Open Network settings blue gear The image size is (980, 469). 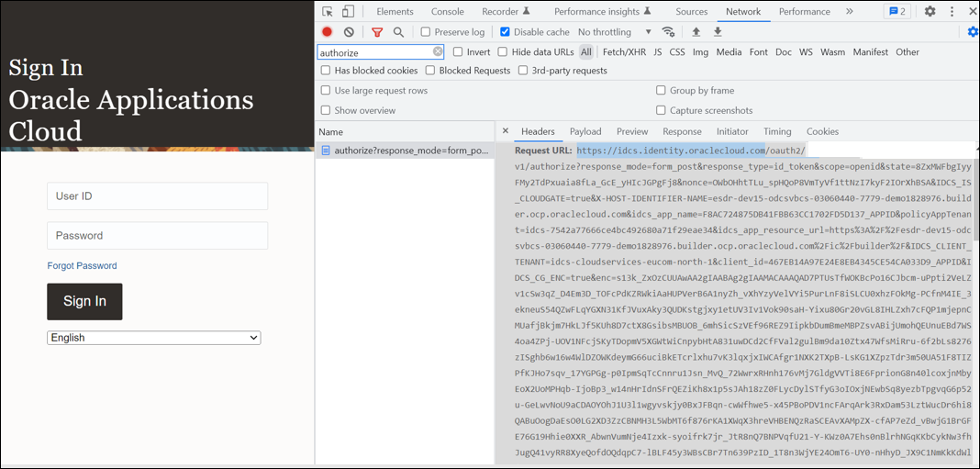click(x=973, y=32)
